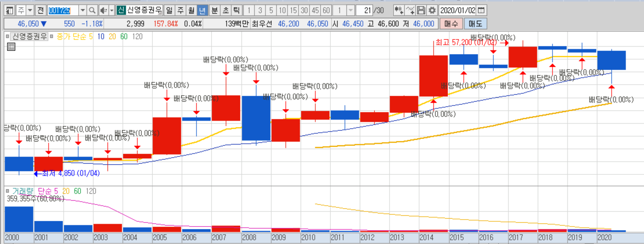Click the stock code field 001725
The width and height of the screenshot is (644, 244).
(63, 10)
